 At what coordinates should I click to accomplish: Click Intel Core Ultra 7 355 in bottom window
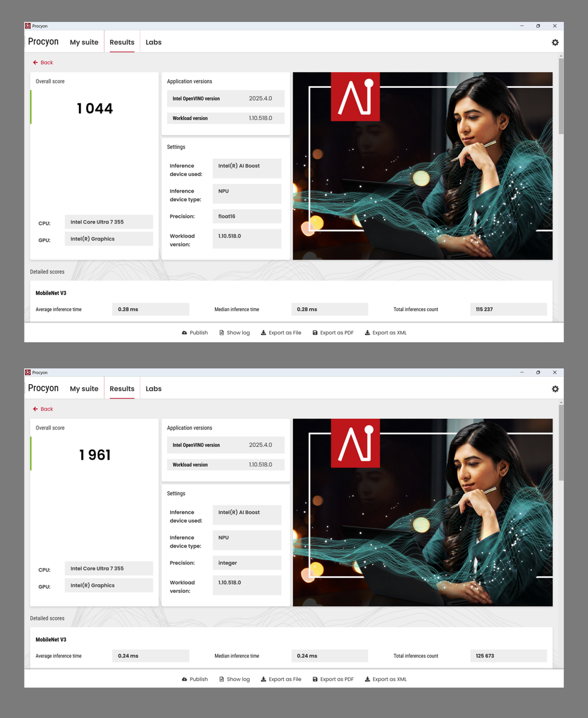click(x=109, y=568)
